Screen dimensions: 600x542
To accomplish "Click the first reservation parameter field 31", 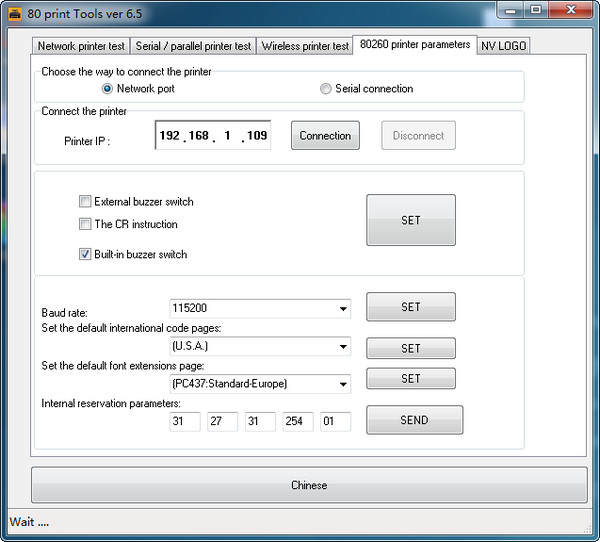I will click(185, 422).
